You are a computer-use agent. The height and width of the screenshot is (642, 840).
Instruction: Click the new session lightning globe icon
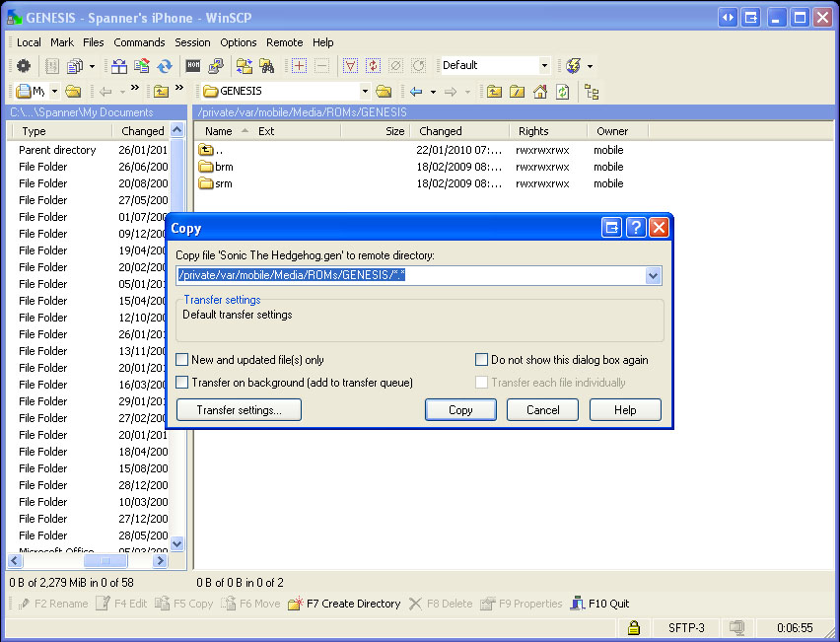[x=573, y=66]
